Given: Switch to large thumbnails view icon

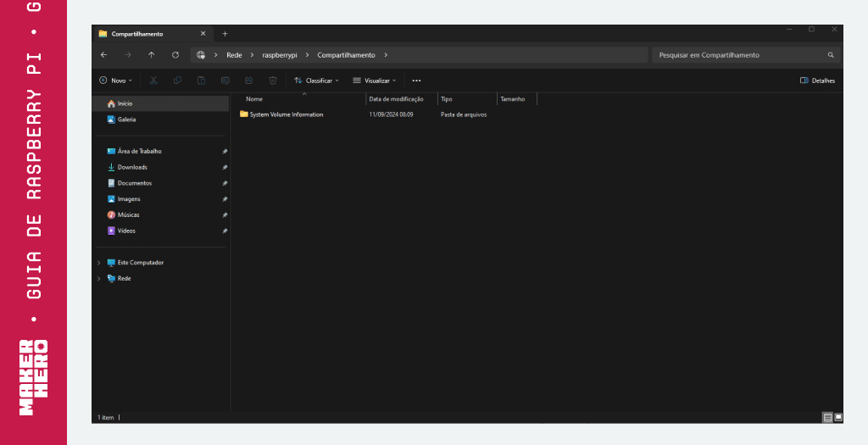Looking at the screenshot, I should pyautogui.click(x=838, y=417).
